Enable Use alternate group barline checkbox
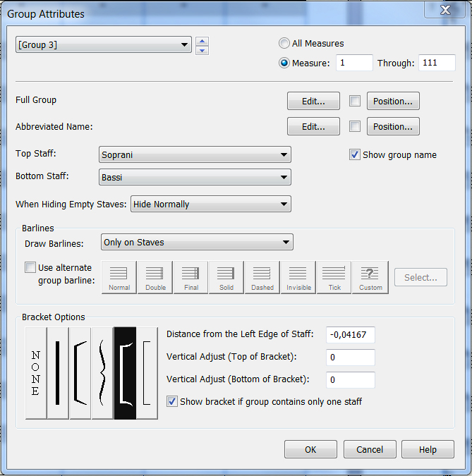Viewport: 472px width, 476px height. 30,268
